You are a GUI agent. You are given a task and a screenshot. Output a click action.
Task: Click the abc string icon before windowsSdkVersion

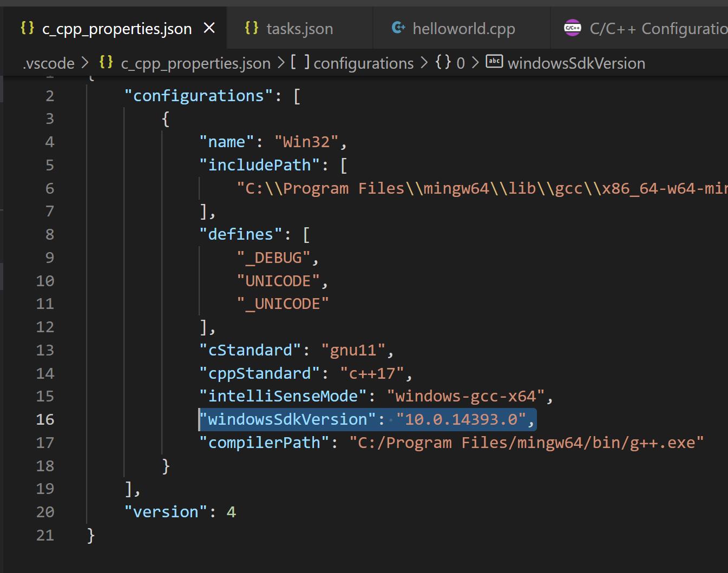[x=494, y=62]
